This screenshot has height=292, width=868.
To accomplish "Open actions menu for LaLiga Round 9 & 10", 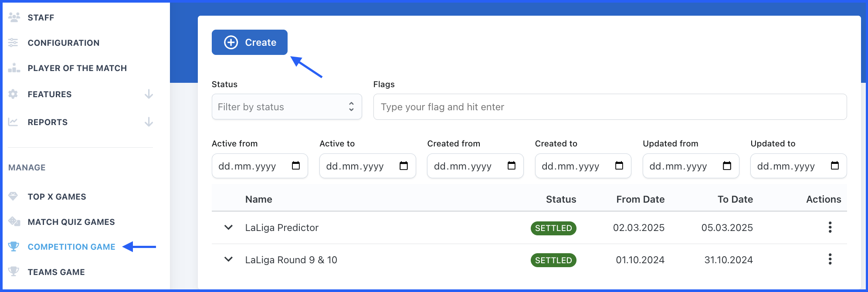I will point(830,260).
